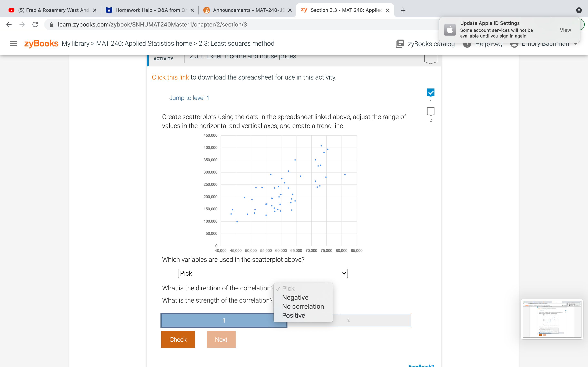Click the 'Jump to level 1' link
The width and height of the screenshot is (588, 367).
(x=189, y=97)
